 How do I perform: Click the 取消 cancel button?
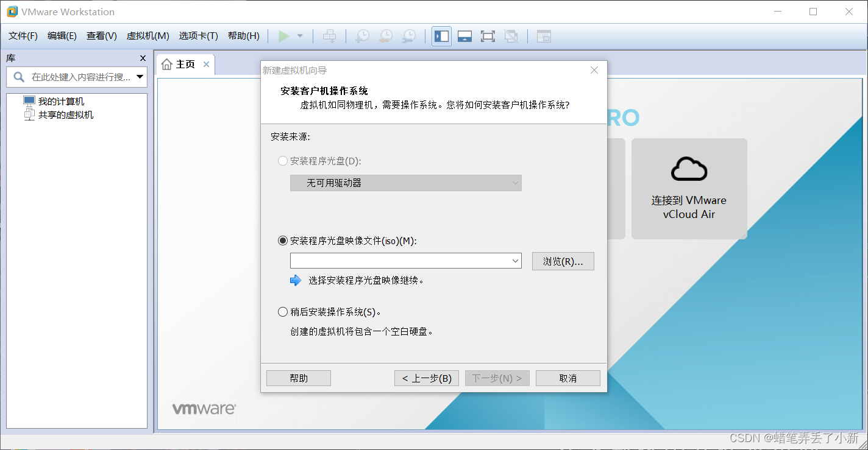[568, 378]
